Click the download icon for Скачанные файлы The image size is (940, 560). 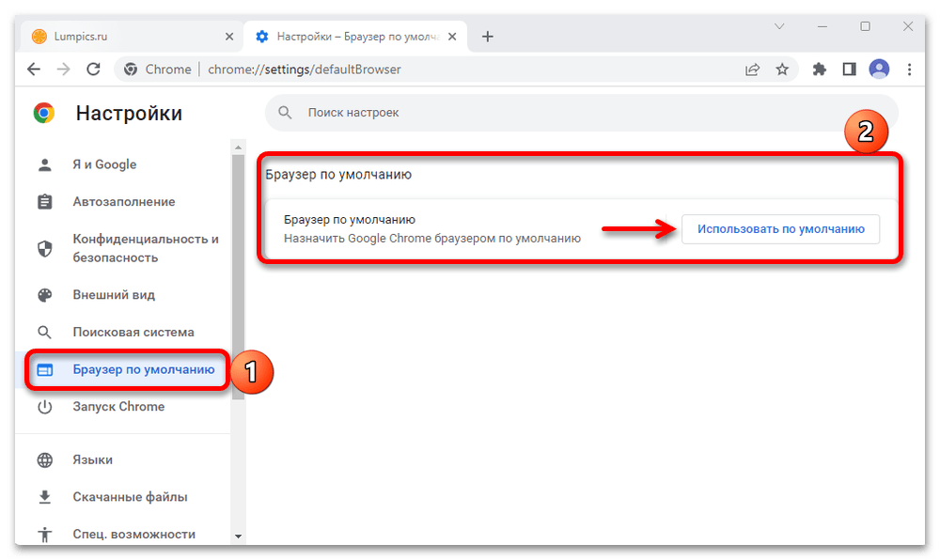point(45,497)
